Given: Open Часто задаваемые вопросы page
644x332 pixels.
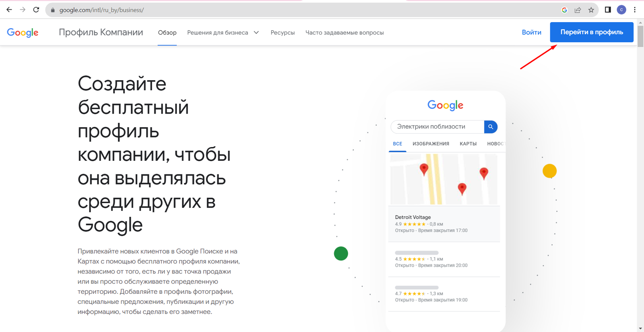Looking at the screenshot, I should point(345,33).
